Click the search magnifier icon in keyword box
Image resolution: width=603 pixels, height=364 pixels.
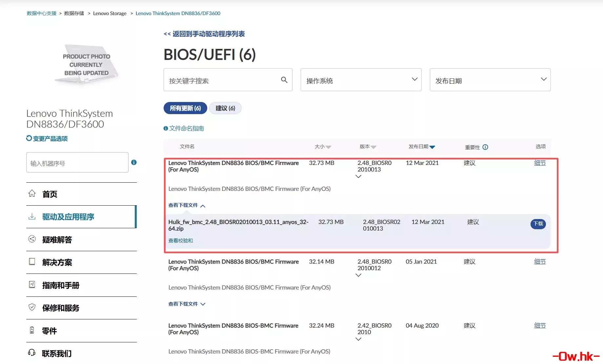pyautogui.click(x=284, y=80)
